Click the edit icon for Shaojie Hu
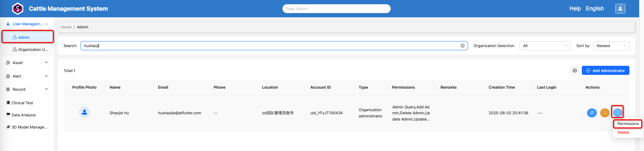The image size is (644, 151). click(x=592, y=113)
